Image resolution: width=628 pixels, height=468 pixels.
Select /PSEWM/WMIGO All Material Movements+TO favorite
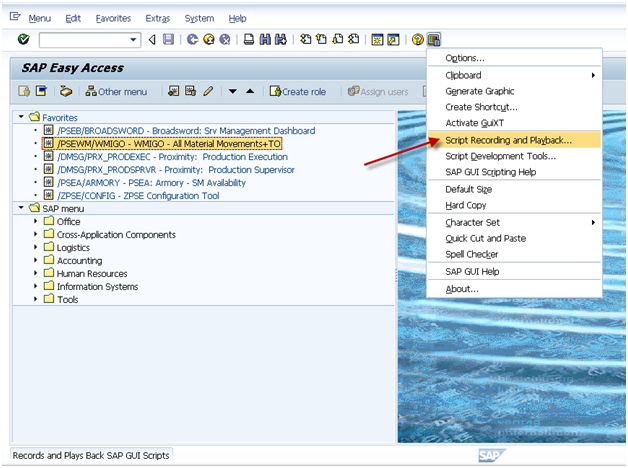point(169,144)
